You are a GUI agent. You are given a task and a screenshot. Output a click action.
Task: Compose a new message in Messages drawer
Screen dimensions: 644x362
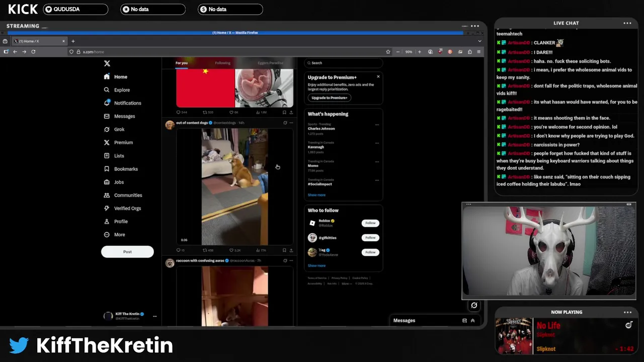coord(464,320)
